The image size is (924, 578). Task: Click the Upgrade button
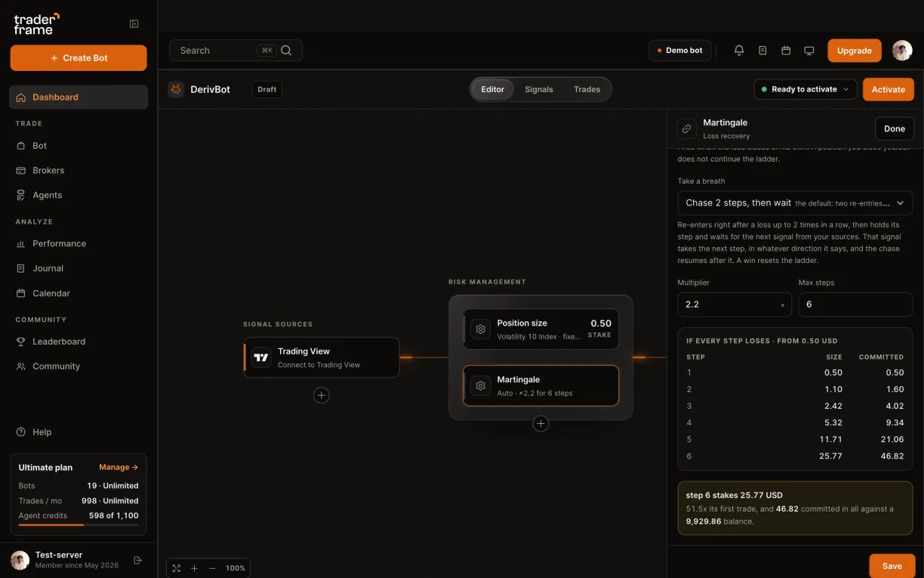pyautogui.click(x=855, y=51)
